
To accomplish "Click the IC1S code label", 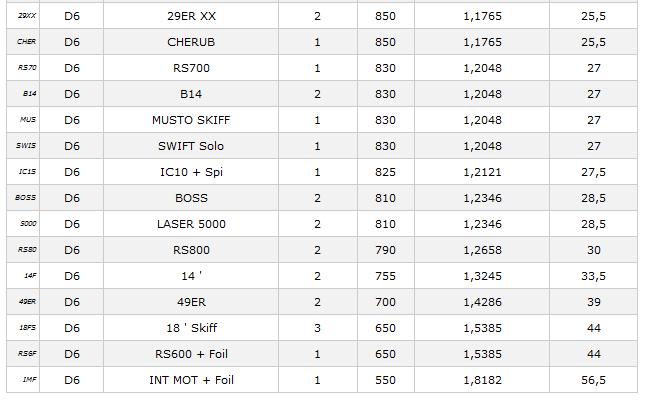I will click(x=27, y=172).
